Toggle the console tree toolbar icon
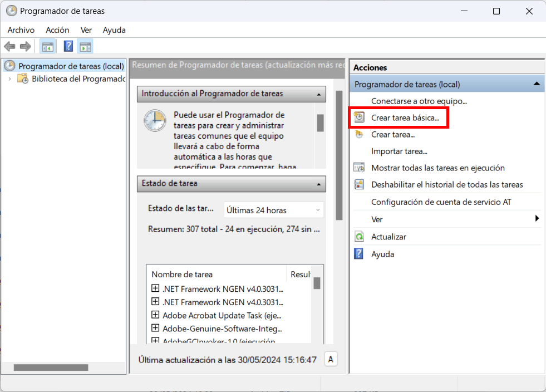 pyautogui.click(x=47, y=46)
